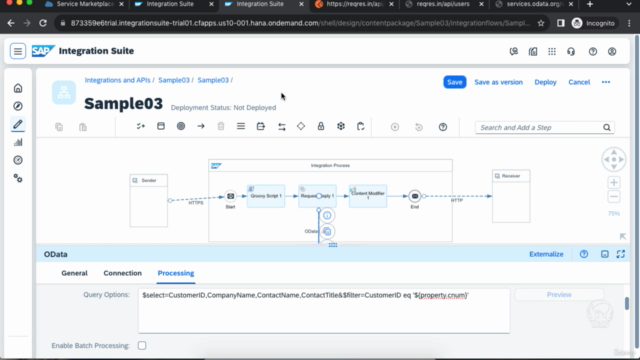Select the Content Modifier 1 step
Viewport: 640px width, 360px height.
coord(368,196)
